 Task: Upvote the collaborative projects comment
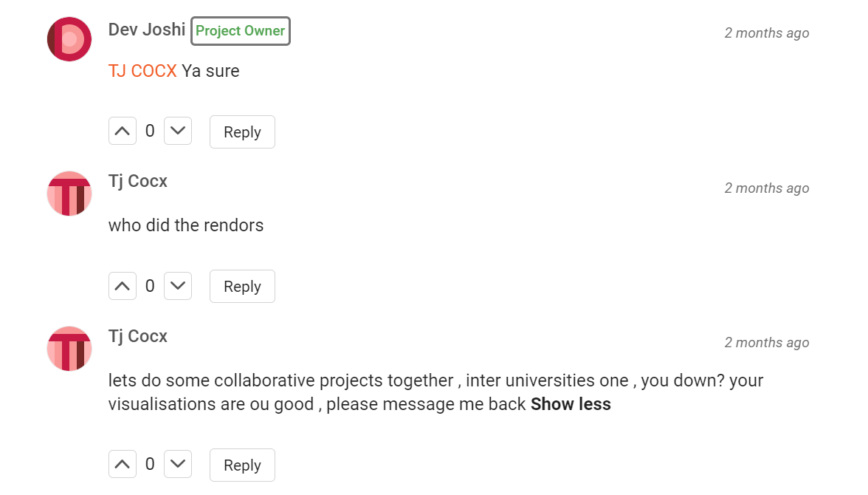(123, 464)
